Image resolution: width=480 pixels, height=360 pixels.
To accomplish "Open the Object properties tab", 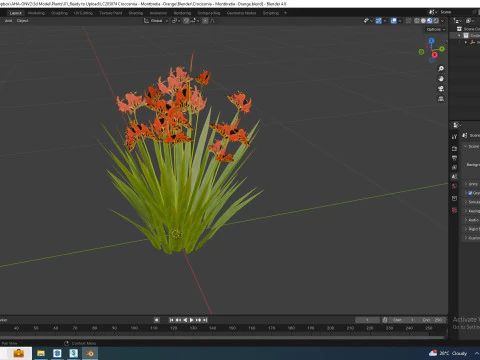I will (x=454, y=198).
